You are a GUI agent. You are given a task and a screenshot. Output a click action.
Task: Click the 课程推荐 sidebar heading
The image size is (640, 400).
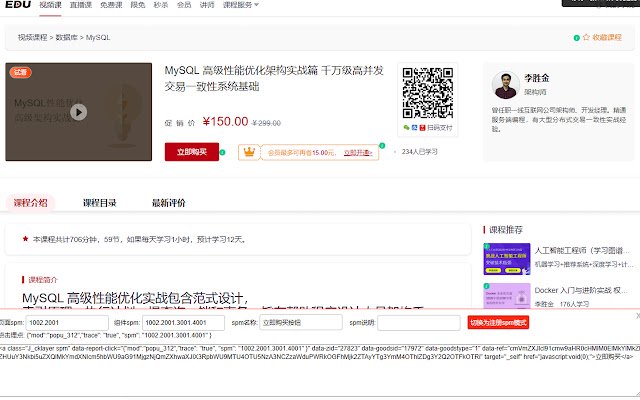point(506,230)
